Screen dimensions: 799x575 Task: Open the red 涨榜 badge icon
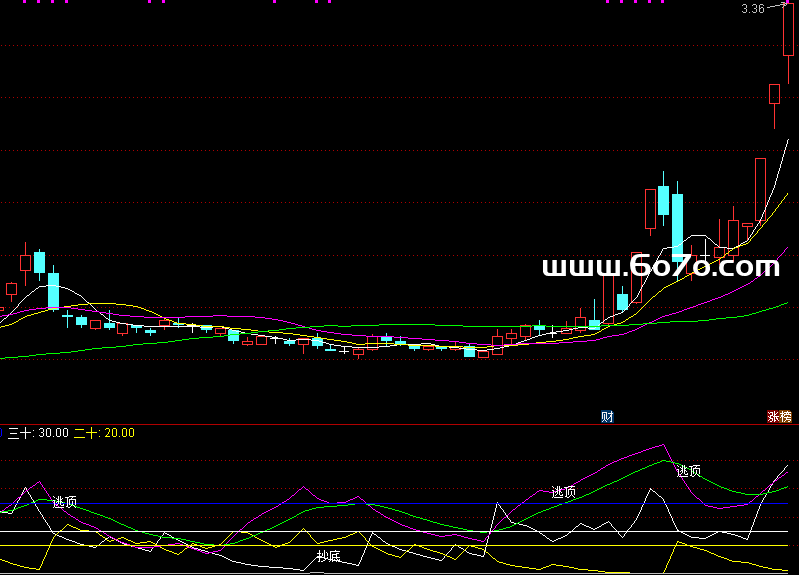(x=779, y=416)
